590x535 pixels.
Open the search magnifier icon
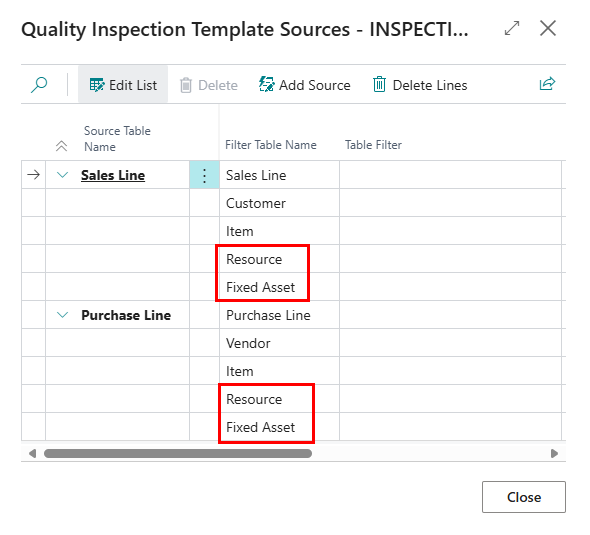tap(39, 85)
